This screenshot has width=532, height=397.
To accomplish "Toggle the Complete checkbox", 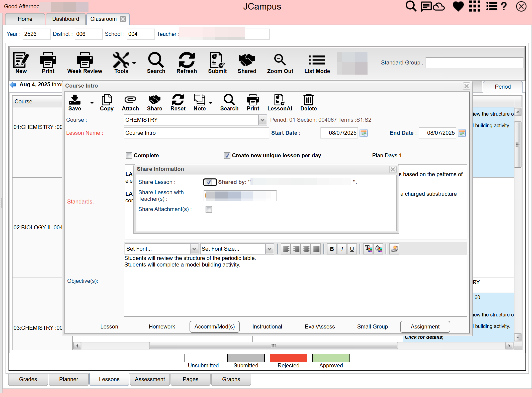I will 129,156.
